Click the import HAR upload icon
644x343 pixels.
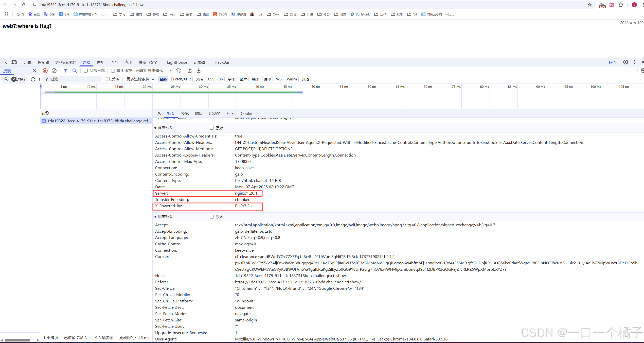tap(190, 71)
